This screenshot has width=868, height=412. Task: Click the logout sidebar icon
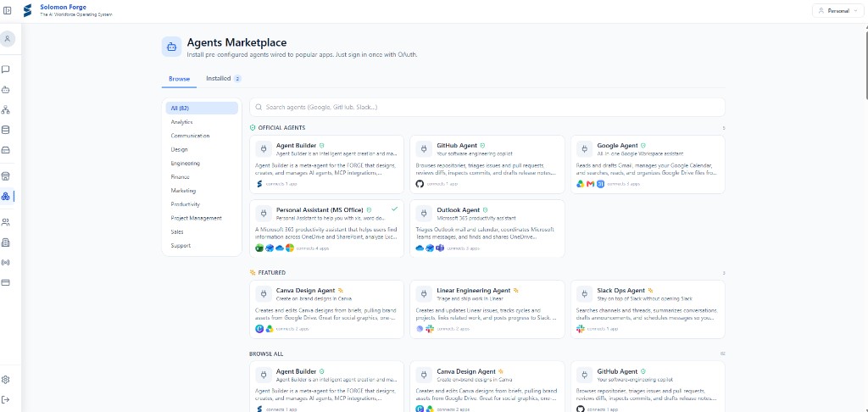(x=6, y=399)
